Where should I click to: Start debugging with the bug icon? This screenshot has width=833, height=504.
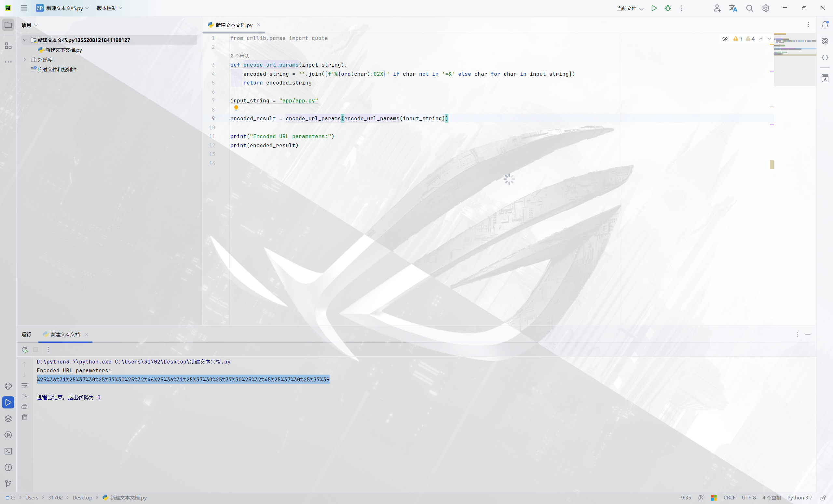point(668,8)
